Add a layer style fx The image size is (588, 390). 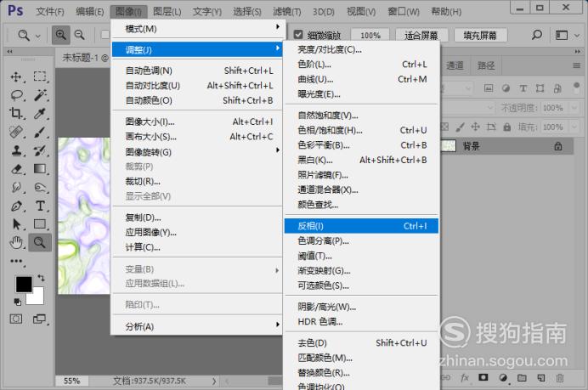465,377
